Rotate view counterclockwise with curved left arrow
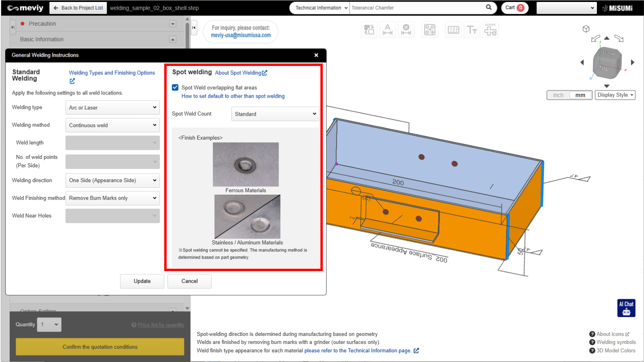644x362 pixels. (x=595, y=39)
